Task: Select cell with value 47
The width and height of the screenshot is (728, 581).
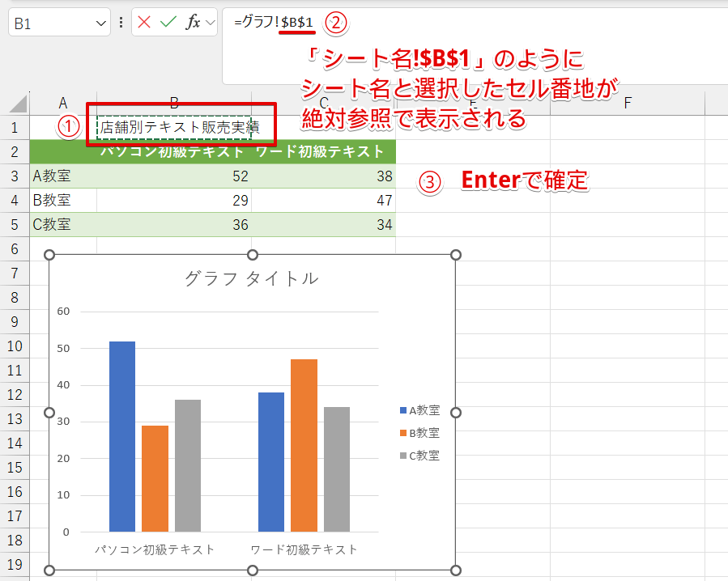Action: point(324,200)
